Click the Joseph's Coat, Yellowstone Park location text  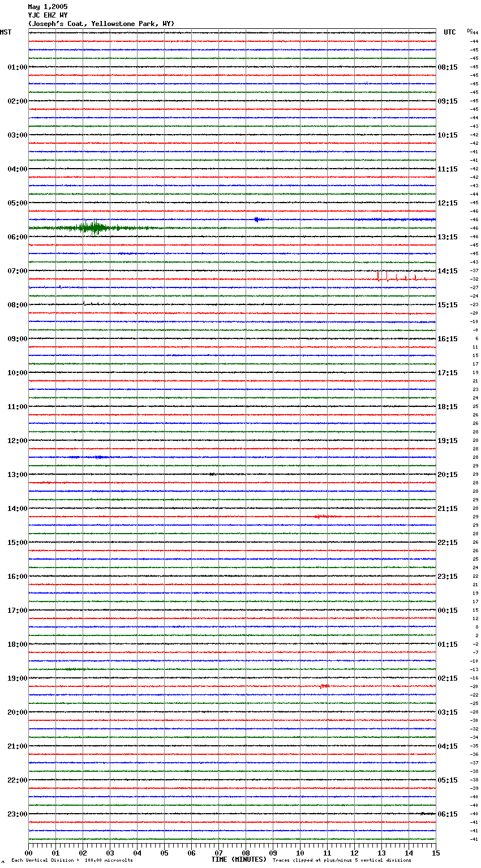(101, 24)
